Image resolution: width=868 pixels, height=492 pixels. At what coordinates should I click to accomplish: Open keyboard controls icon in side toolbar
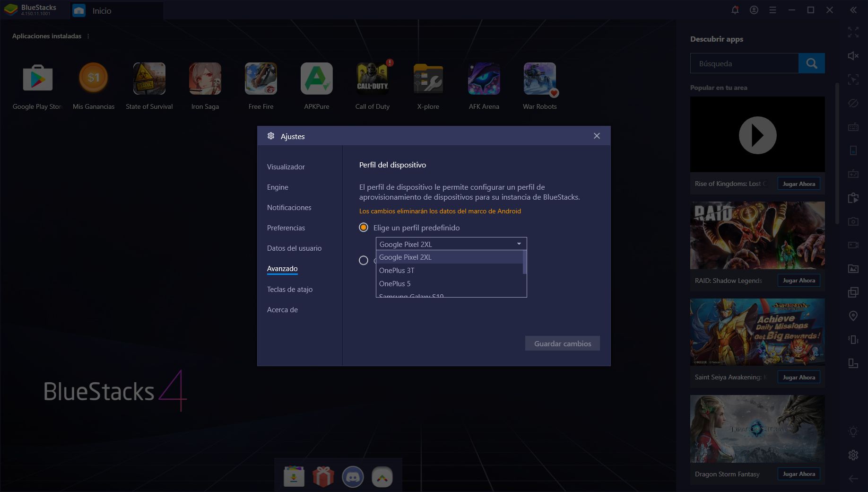(853, 127)
